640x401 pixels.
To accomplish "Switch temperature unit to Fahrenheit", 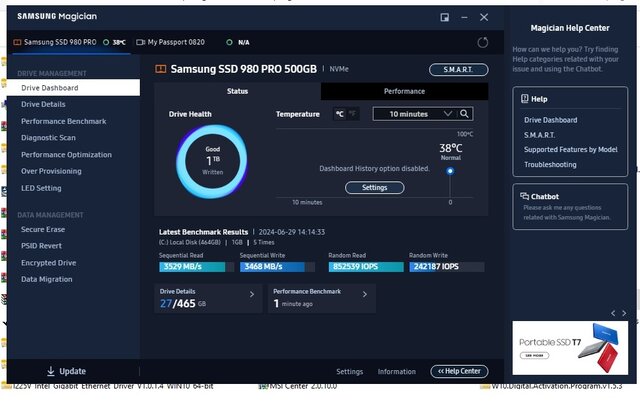I will (352, 114).
